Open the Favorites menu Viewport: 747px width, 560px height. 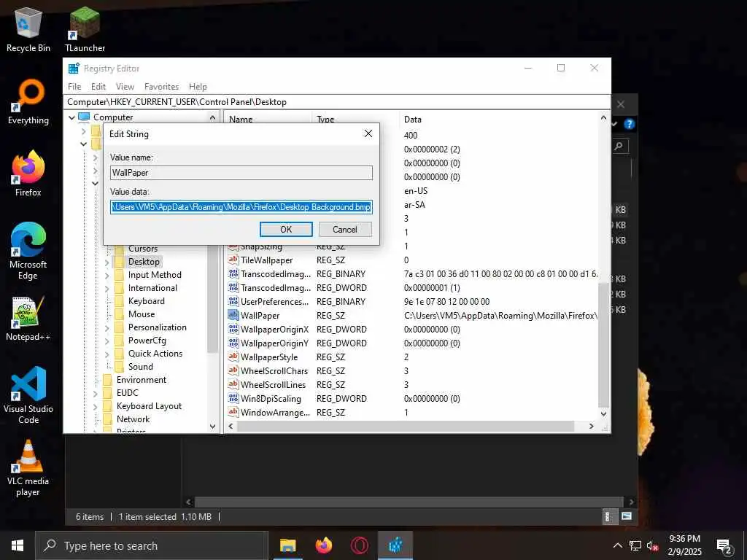[161, 87]
